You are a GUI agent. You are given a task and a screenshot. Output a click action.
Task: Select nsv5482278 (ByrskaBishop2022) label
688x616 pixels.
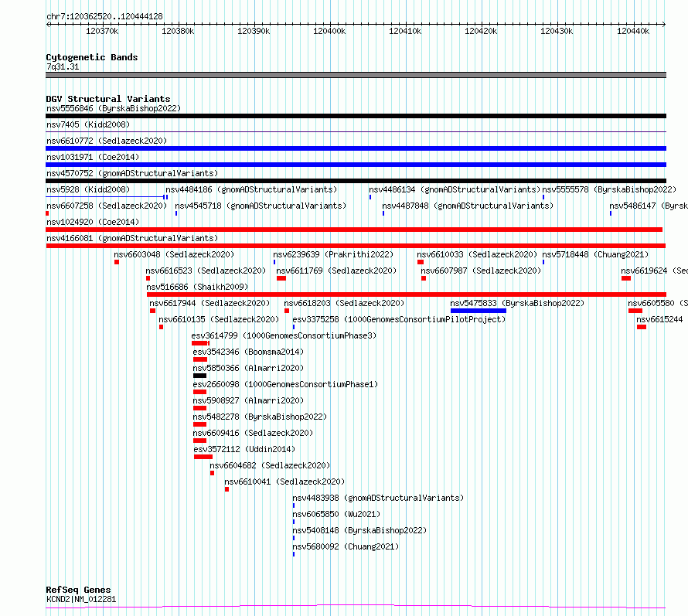click(x=261, y=417)
